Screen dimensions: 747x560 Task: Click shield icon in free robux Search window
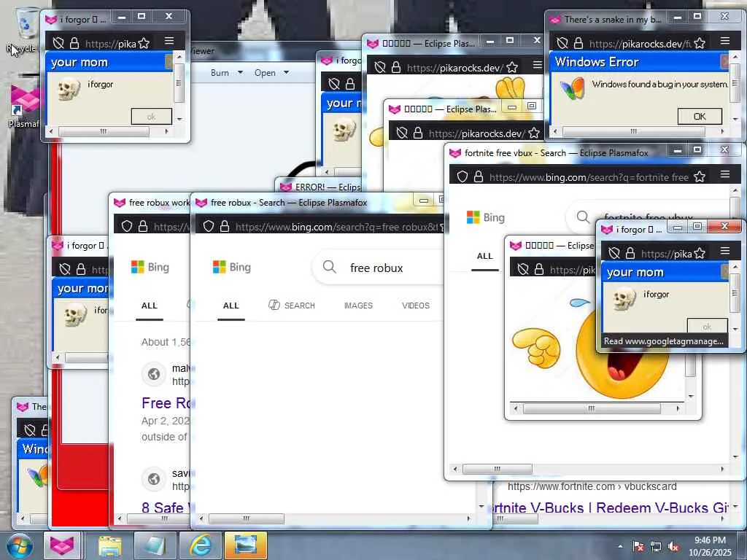(208, 226)
